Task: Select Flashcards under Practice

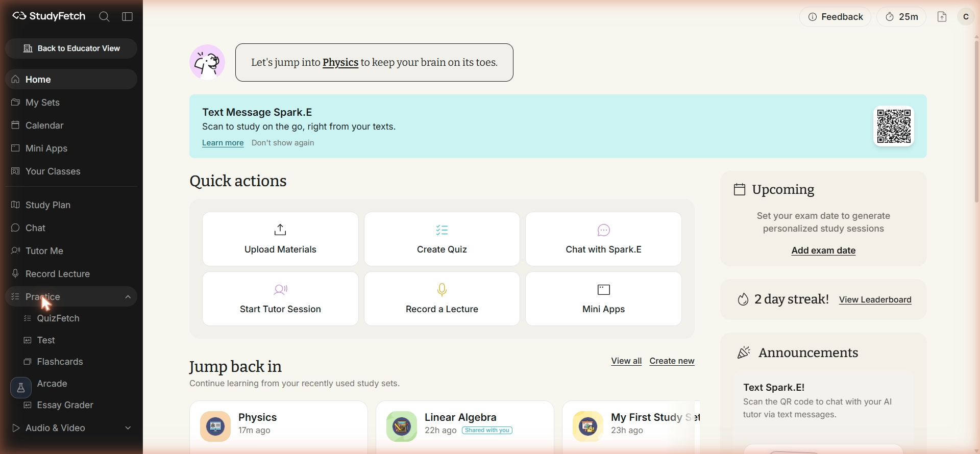Action: (60, 362)
